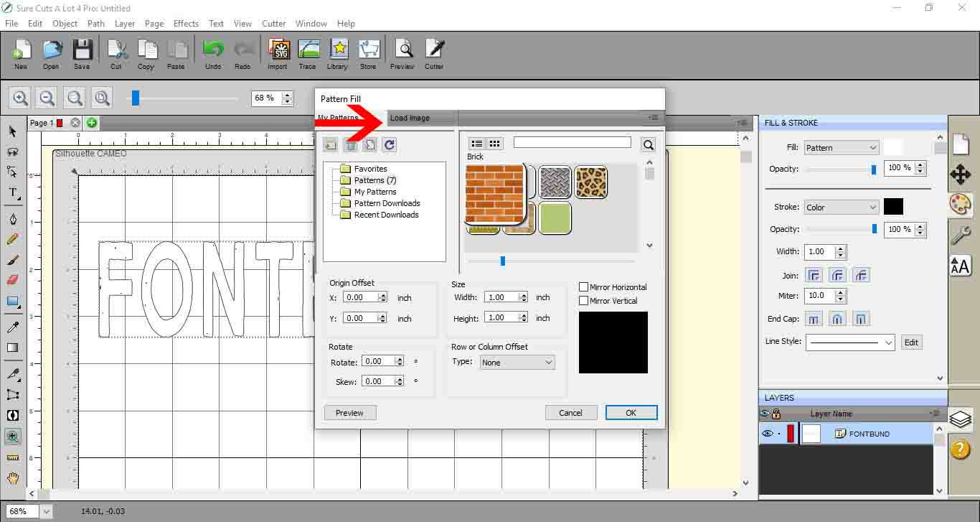This screenshot has width=980, height=522.
Task: Click the Copy toolbar icon
Action: tap(146, 54)
